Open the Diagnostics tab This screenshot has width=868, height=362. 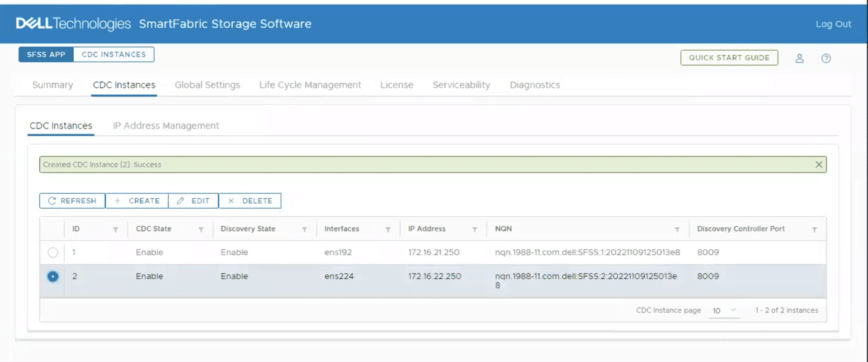click(535, 85)
